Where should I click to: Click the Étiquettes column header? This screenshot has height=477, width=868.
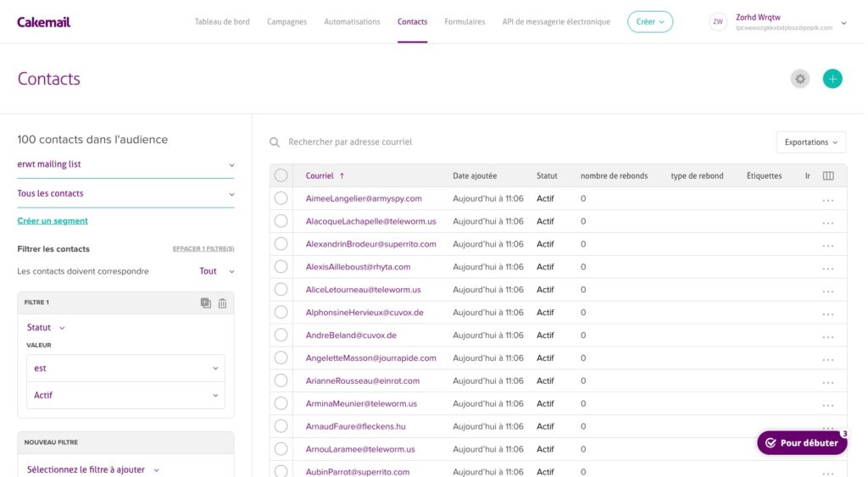(x=764, y=176)
